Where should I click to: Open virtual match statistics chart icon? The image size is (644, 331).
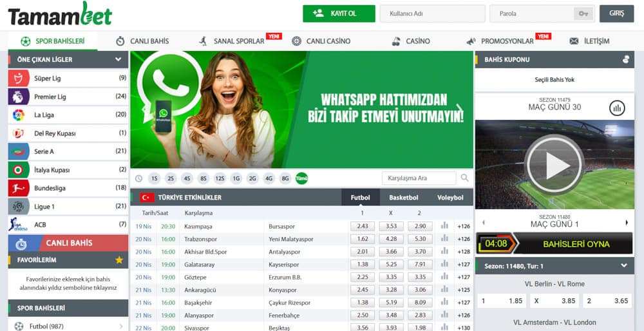coord(617,108)
